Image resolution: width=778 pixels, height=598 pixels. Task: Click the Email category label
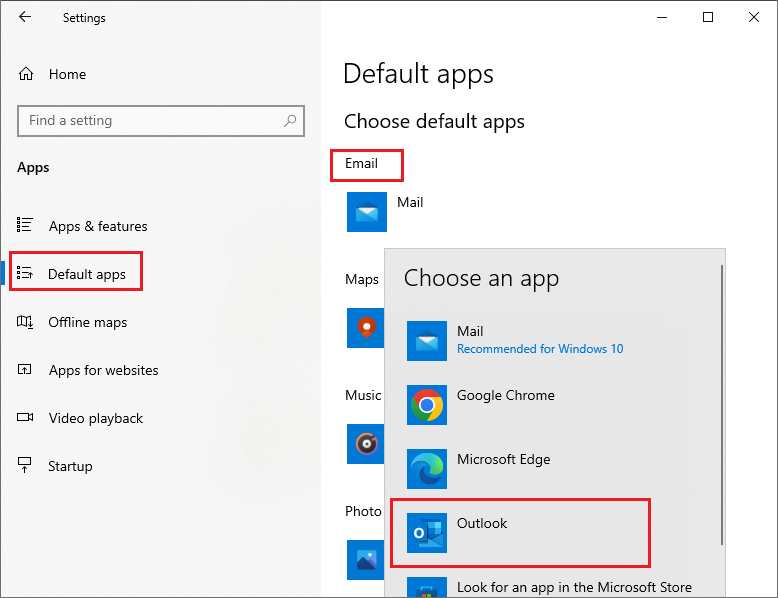click(x=361, y=163)
